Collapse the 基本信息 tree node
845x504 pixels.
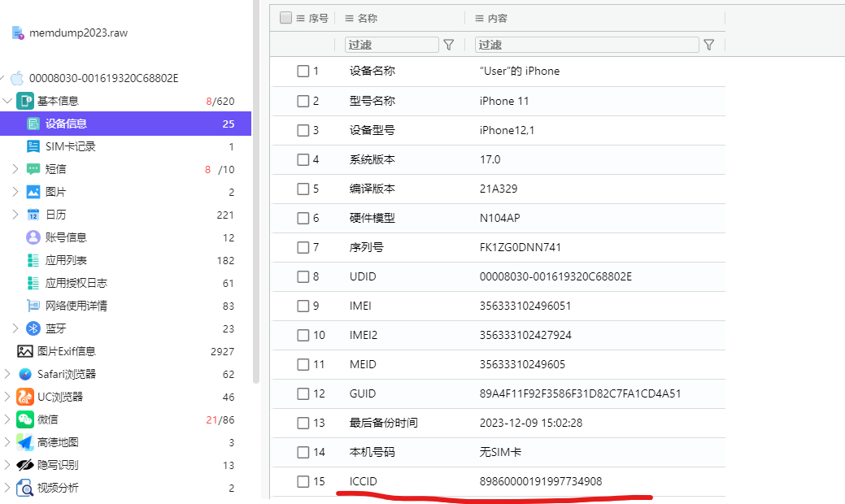click(x=7, y=101)
